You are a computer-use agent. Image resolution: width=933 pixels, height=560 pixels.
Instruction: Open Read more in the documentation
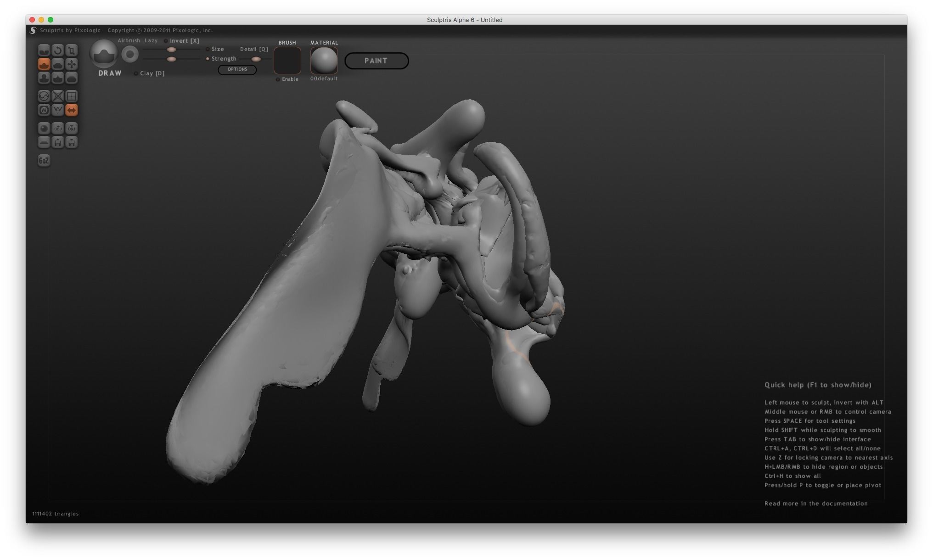816,504
